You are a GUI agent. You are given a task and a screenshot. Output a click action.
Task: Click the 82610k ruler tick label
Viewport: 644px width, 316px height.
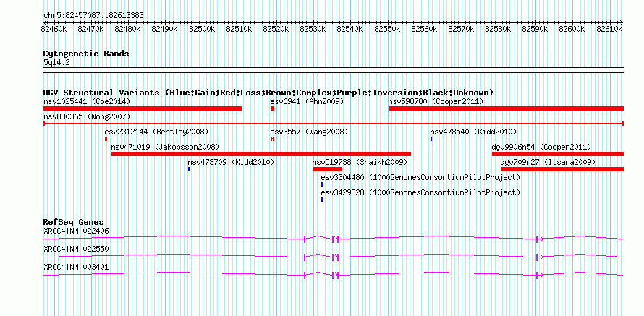(609, 29)
